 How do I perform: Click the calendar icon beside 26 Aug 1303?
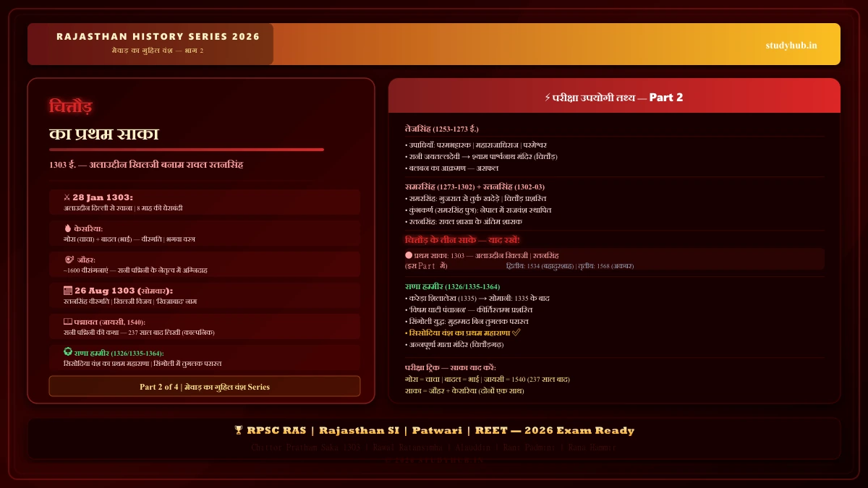point(68,291)
